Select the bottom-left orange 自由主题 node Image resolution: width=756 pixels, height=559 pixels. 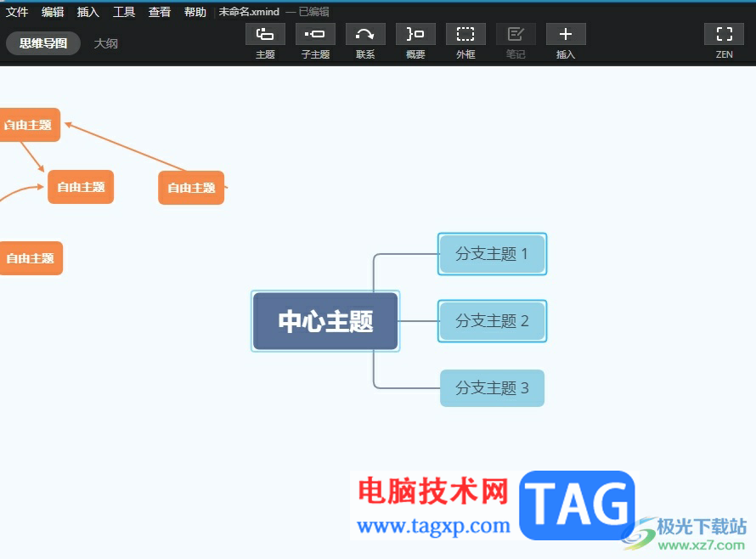point(31,258)
